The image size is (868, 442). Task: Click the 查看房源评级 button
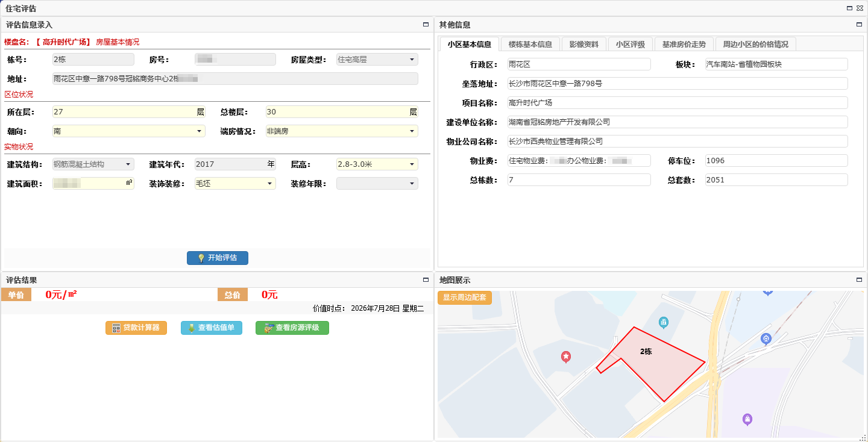tap(292, 328)
